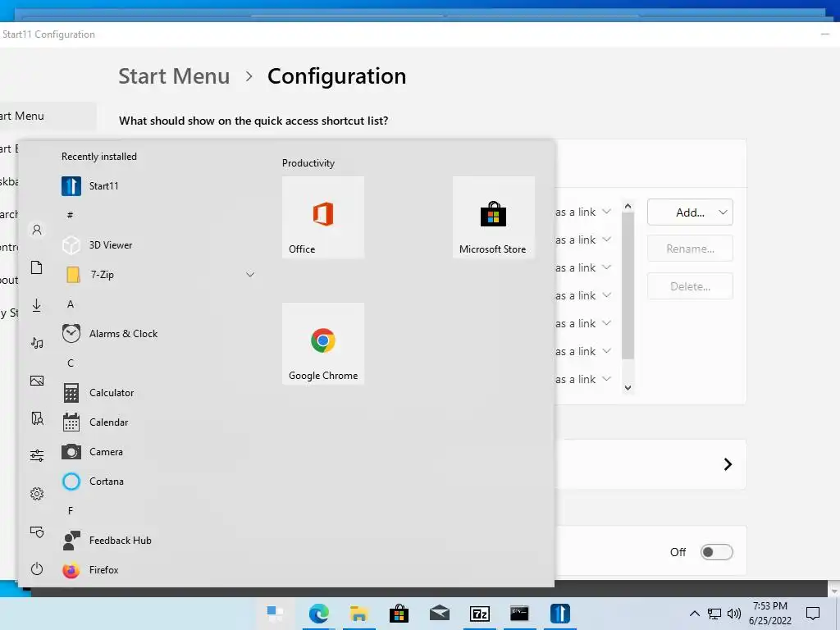Open the 7-Zip folder icon
Viewport: 840px width, 630px height.
click(x=73, y=275)
